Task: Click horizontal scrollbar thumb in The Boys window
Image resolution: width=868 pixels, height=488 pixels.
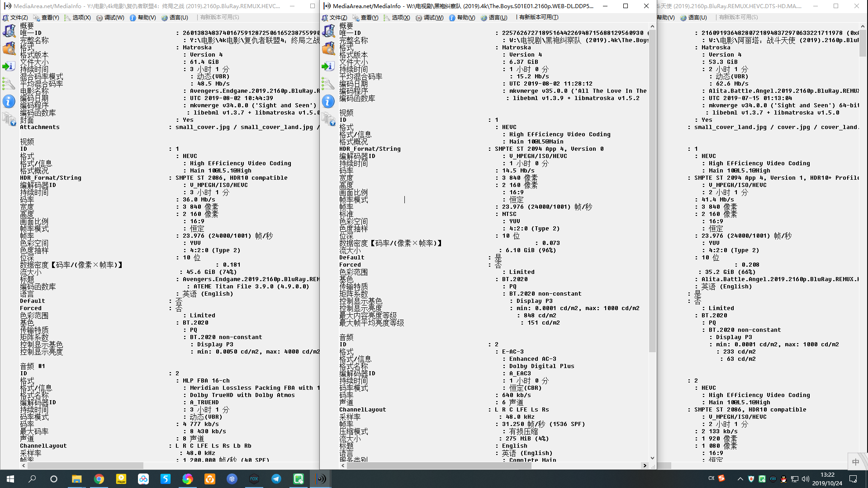Action: tap(439, 465)
